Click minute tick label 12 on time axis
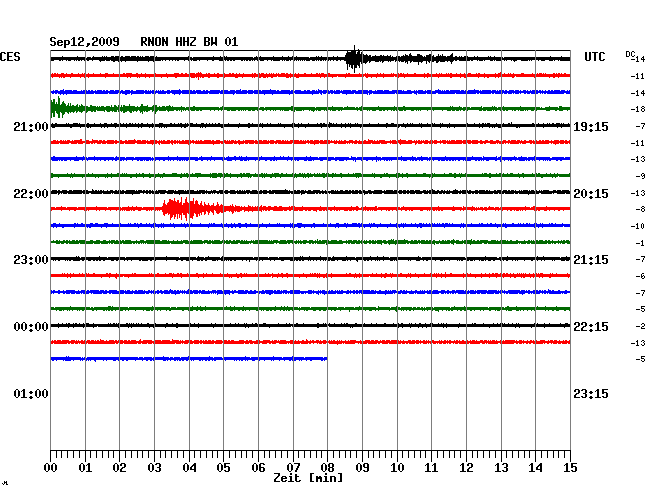The image size is (650, 494). point(466,468)
